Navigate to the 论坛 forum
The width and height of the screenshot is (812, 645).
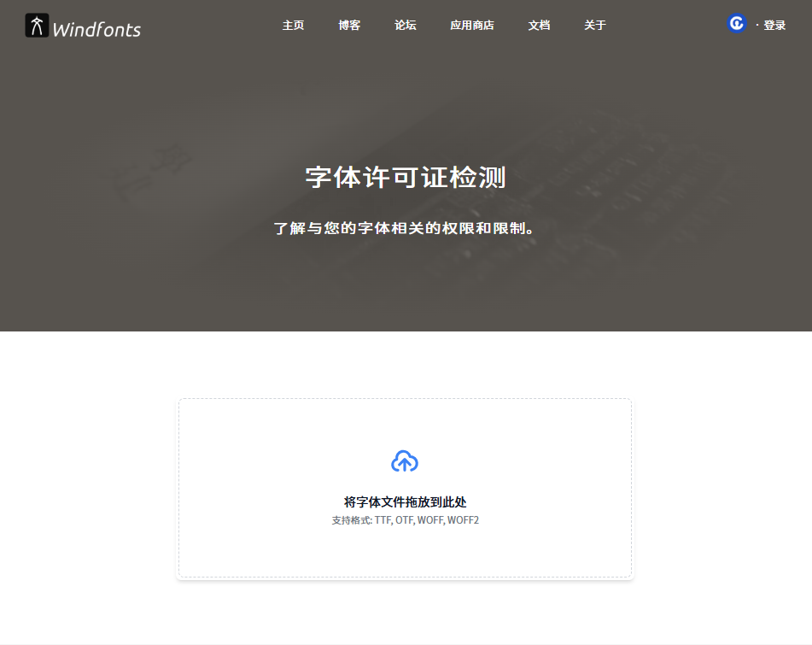[x=406, y=26]
